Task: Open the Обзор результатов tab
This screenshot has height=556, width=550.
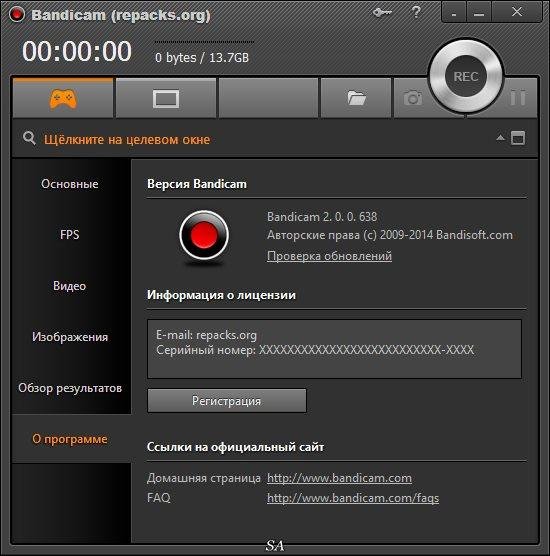Action: click(70, 388)
